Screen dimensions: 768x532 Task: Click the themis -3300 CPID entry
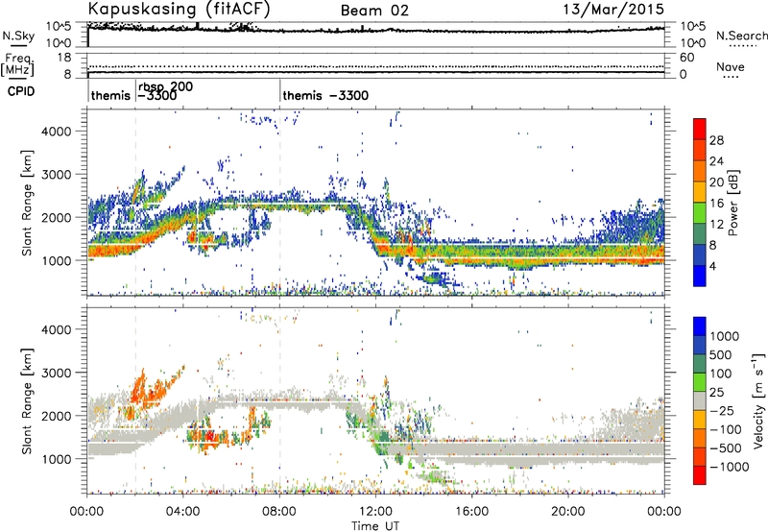[x=325, y=95]
